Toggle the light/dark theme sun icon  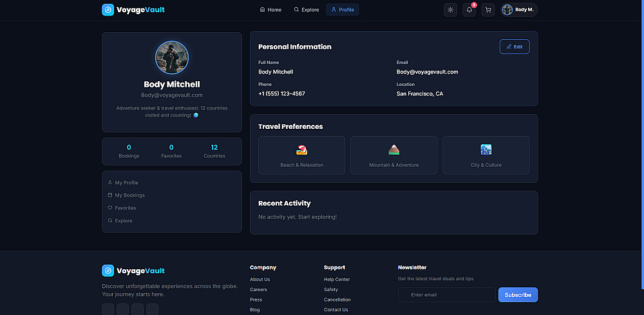(x=451, y=10)
